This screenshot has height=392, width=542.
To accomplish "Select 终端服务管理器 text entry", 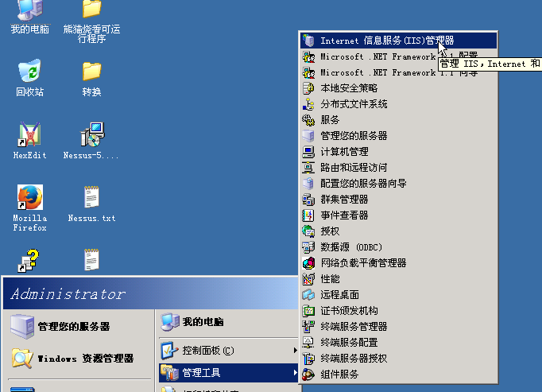I will pos(354,327).
